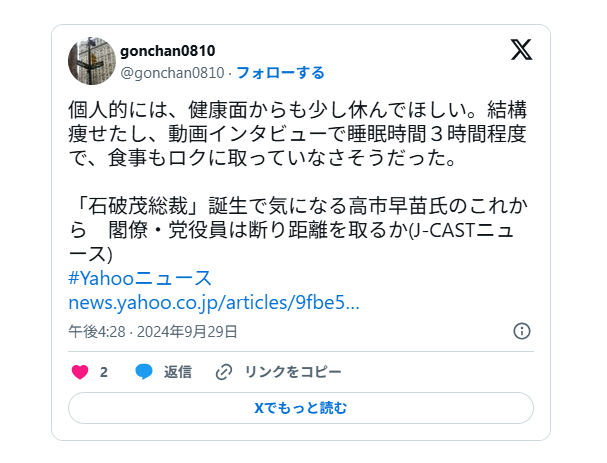Open the @gonchan0810 handle link
Viewport: 607px width, 463px height.
[172, 73]
